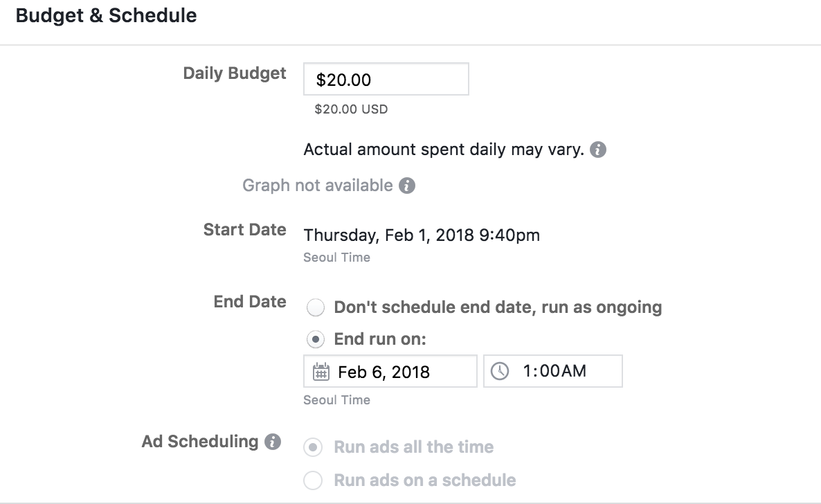Image resolution: width=821 pixels, height=504 pixels.
Task: Click the Graph not available text
Action: point(317,186)
